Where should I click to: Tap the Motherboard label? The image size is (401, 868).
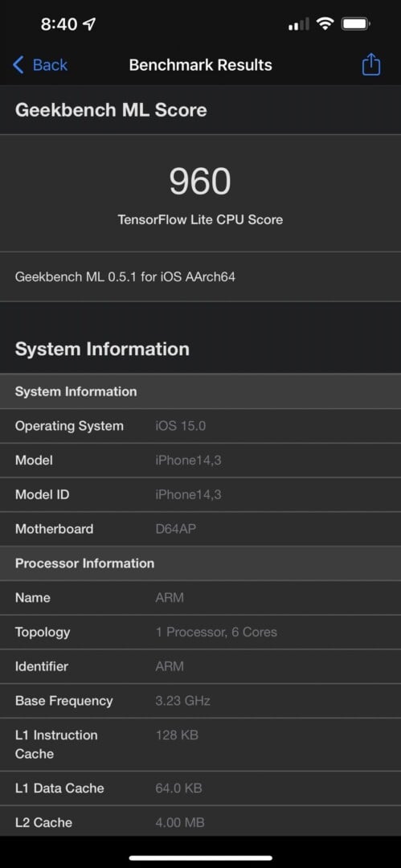coord(55,529)
